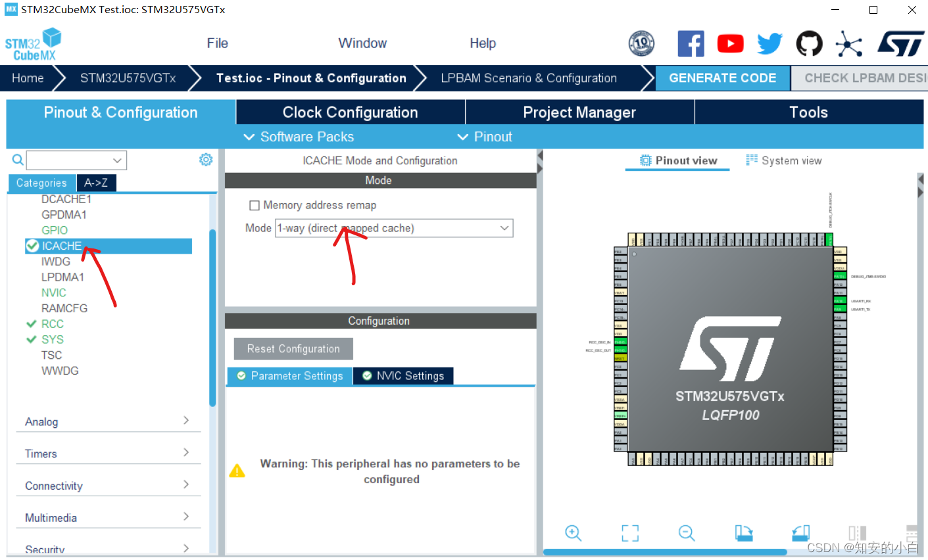The height and width of the screenshot is (560, 928).
Task: Select NVIC in the peripheral list
Action: click(x=54, y=292)
